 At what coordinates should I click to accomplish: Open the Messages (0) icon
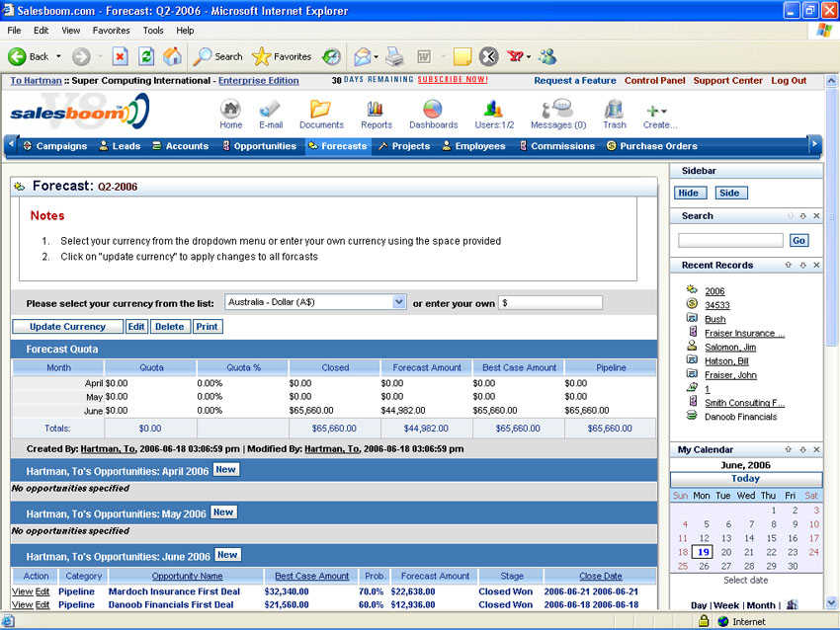click(x=558, y=111)
